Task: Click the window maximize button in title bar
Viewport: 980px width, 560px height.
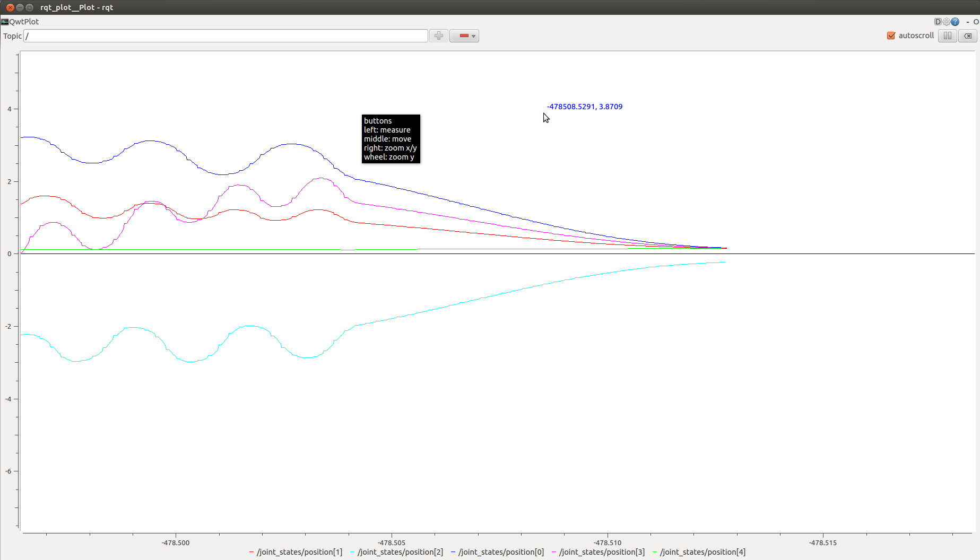Action: (30, 7)
